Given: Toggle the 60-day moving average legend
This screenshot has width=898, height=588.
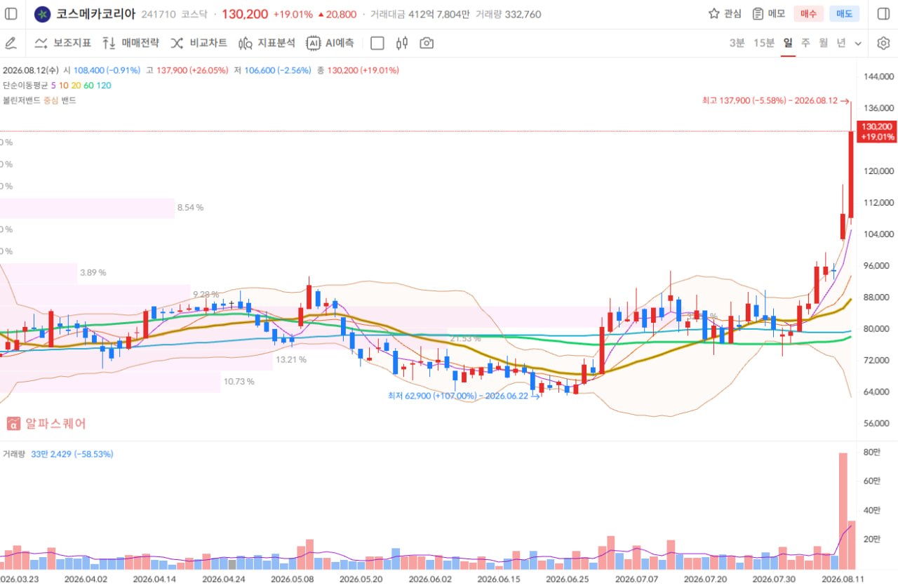Looking at the screenshot, I should [88, 85].
